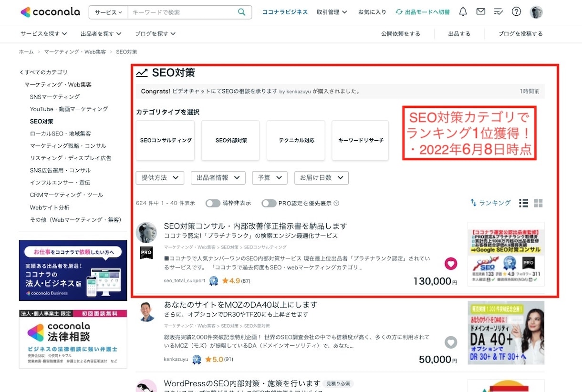Open the help question mark icon
This screenshot has width=582, height=392.
(x=516, y=12)
